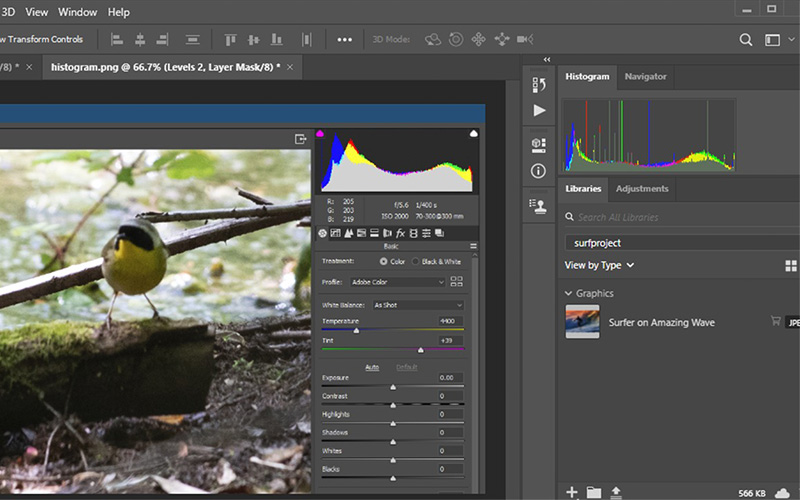This screenshot has height=500, width=800.
Task: Open the Properties info icon
Action: [x=540, y=170]
